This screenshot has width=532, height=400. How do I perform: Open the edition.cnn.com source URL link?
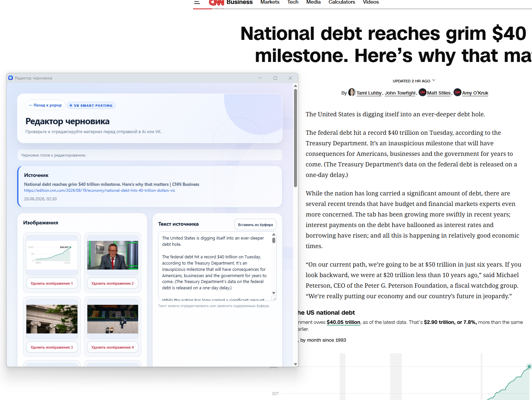(x=100, y=190)
